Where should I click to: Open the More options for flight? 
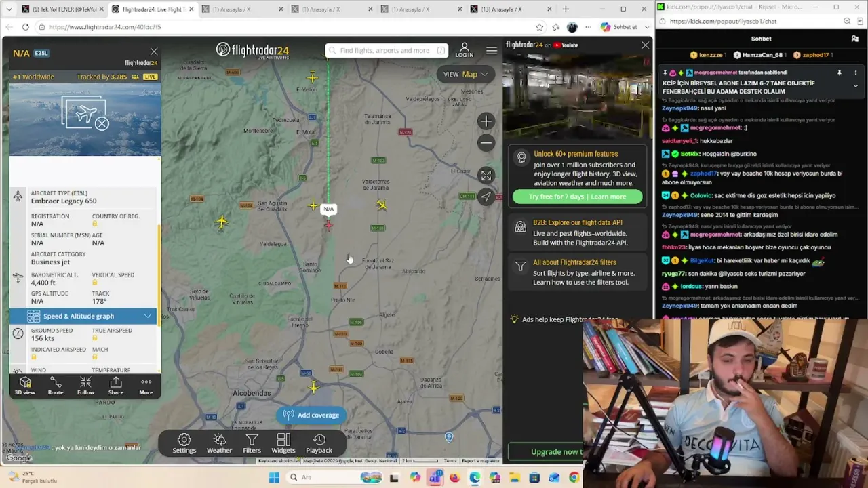click(146, 386)
